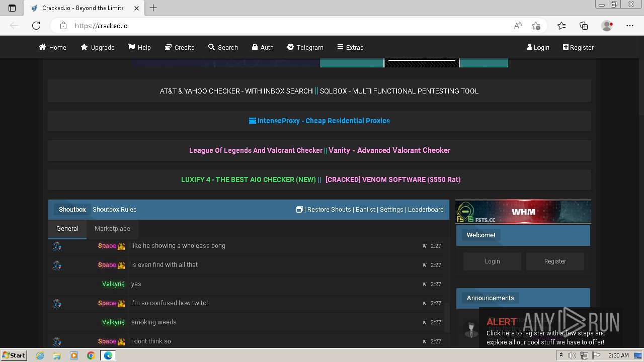Click Spaoe's avatar beside 'is even find' message
The height and width of the screenshot is (362, 644).
tap(57, 265)
